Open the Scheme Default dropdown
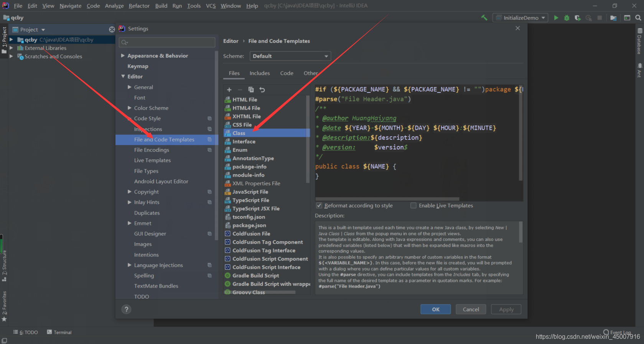644x344 pixels. coord(290,56)
